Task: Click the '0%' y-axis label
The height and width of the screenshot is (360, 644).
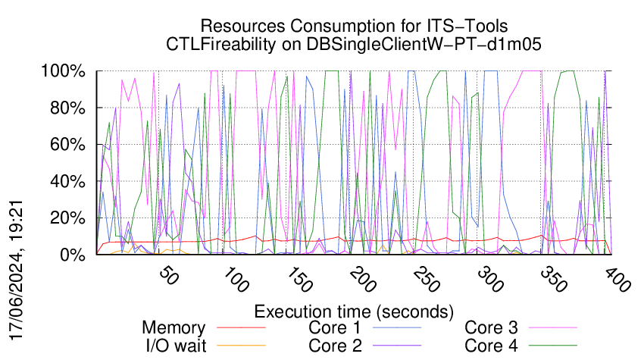Action: [x=73, y=255]
